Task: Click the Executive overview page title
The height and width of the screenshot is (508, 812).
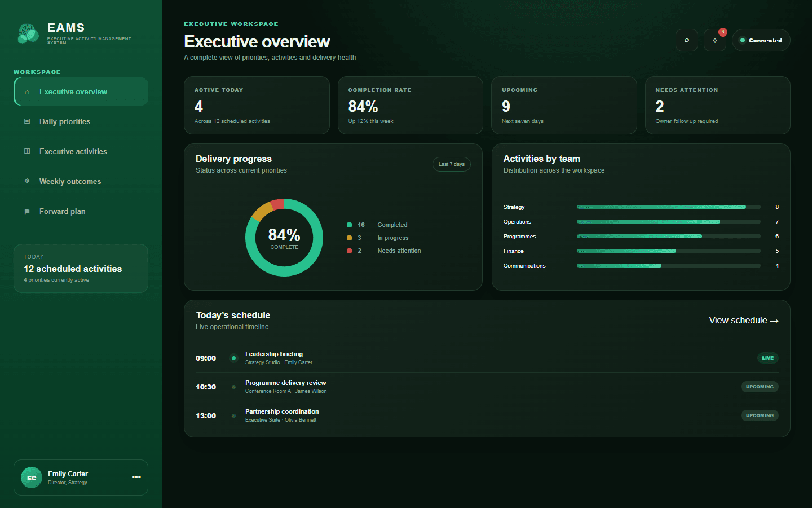Action: coord(257,42)
